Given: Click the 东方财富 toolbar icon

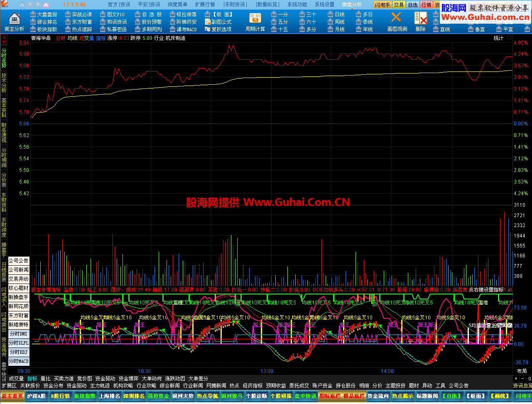Looking at the screenshot, I should coord(78,22).
